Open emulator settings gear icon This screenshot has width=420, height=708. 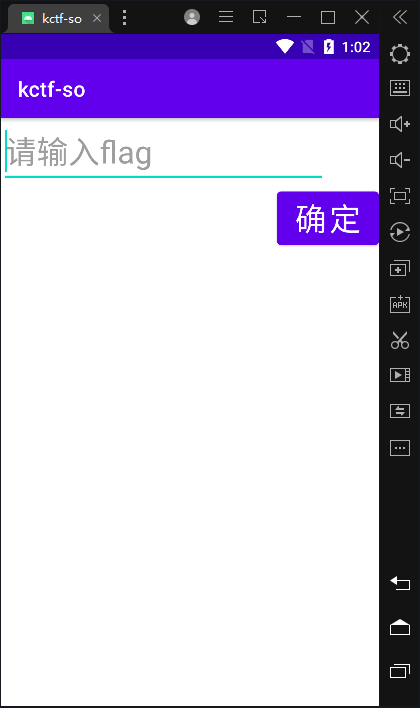[x=400, y=54]
